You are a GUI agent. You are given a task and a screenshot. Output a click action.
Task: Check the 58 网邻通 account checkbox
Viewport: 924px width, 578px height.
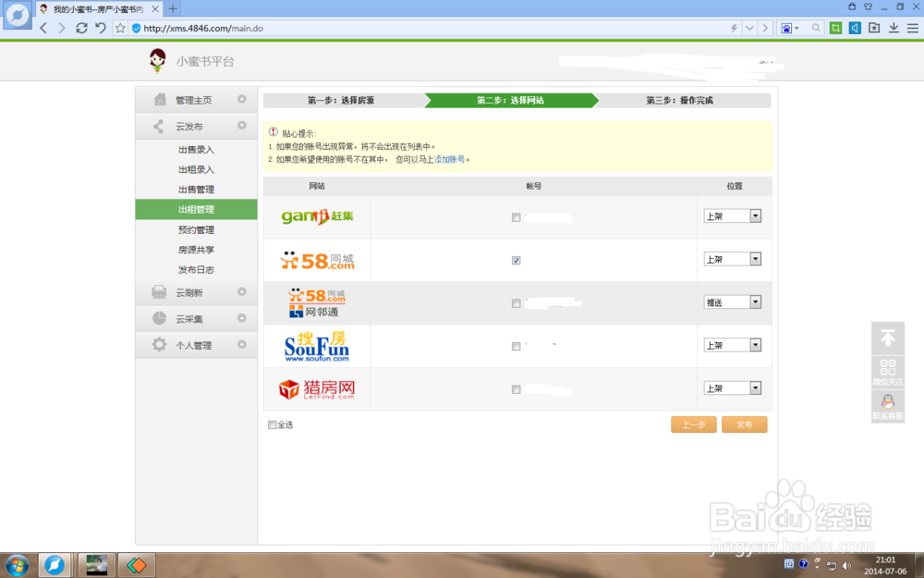[517, 303]
